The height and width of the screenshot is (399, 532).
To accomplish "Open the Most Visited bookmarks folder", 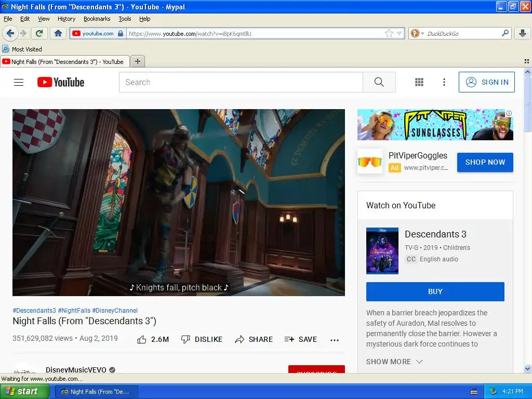I will coord(22,49).
